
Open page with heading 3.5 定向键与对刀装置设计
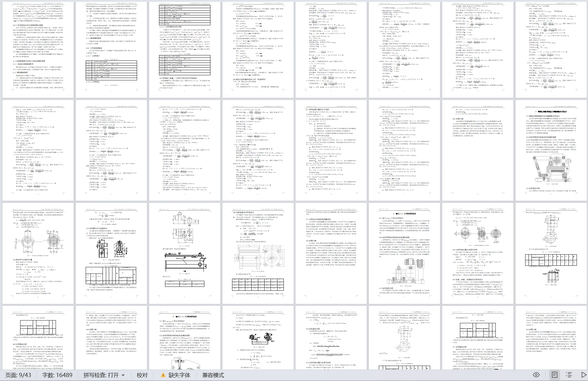(111, 253)
